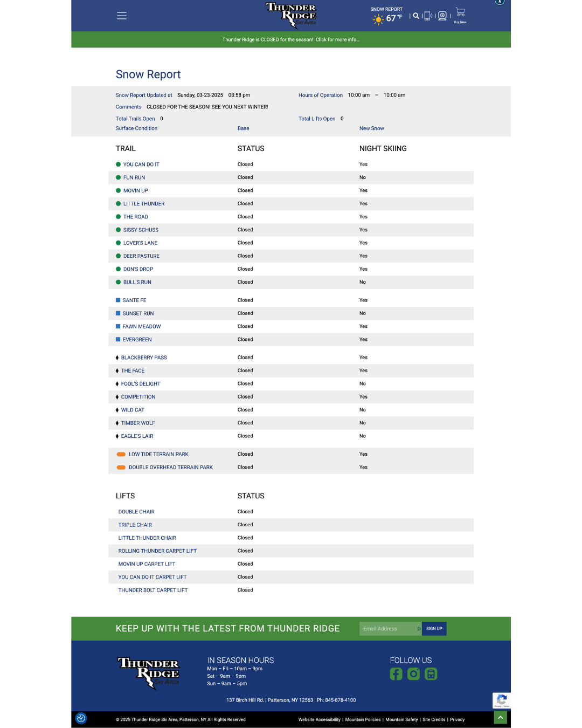Click the Hours of Operation link
The image size is (582, 728).
point(321,95)
